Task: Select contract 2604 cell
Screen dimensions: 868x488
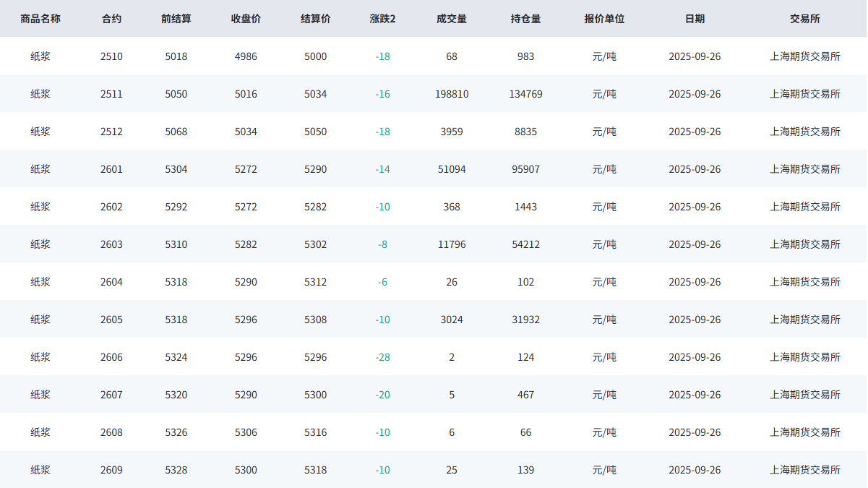Action: click(x=111, y=282)
